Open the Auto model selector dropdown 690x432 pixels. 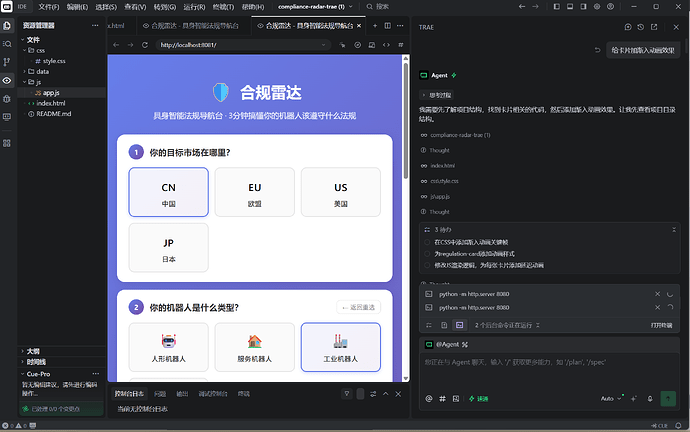(x=611, y=399)
